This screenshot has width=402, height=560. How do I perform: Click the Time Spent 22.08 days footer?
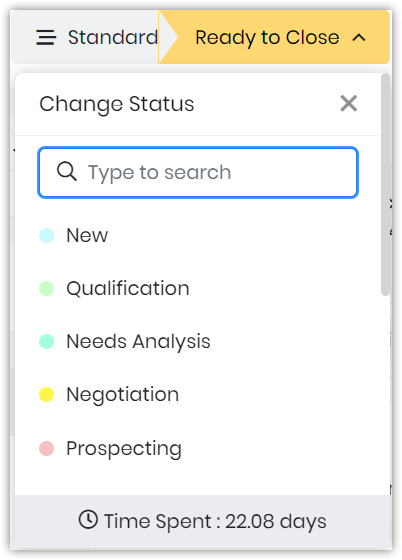click(203, 521)
